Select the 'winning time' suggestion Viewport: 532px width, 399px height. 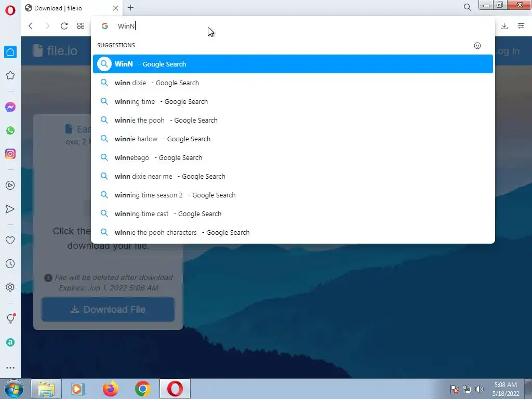(293, 101)
